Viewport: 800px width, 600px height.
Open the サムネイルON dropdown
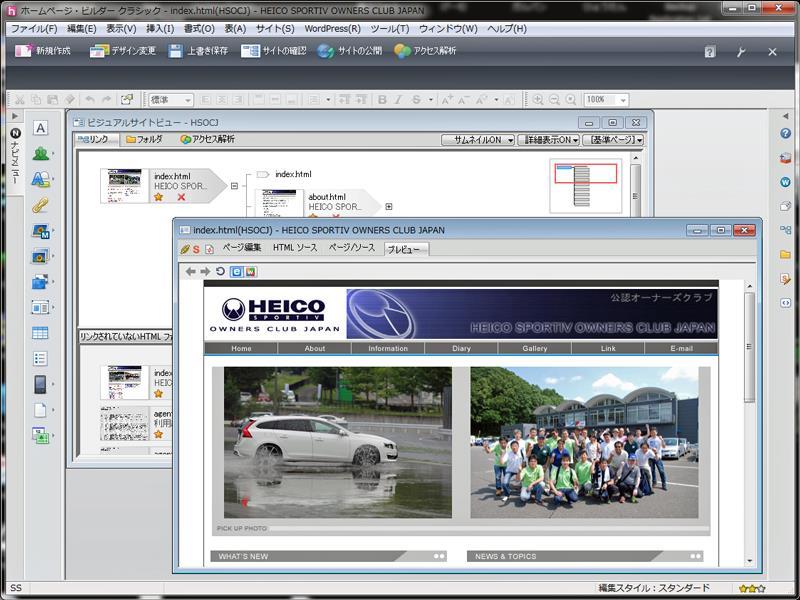point(477,140)
